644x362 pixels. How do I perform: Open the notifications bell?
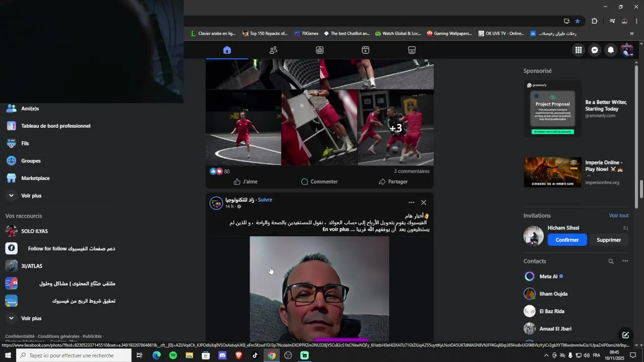point(611,50)
